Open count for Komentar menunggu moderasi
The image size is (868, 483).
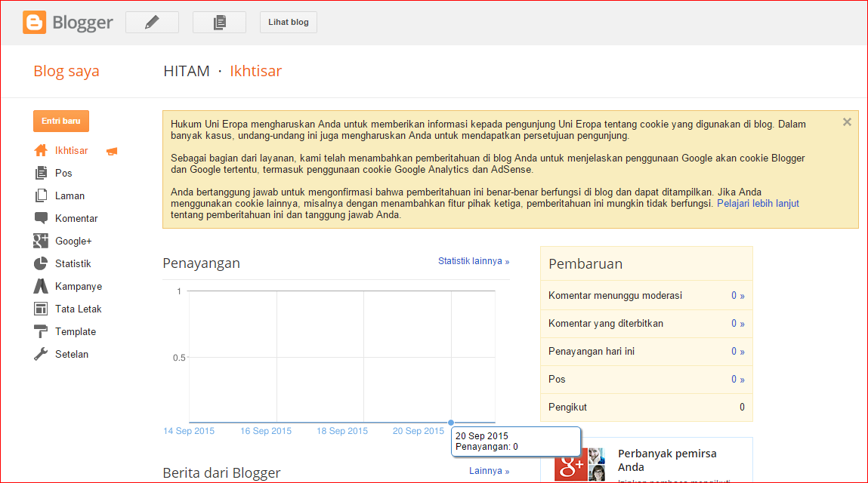(738, 295)
